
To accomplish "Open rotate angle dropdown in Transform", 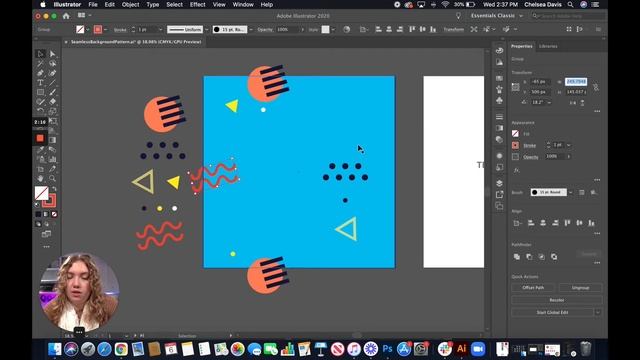I will point(549,102).
